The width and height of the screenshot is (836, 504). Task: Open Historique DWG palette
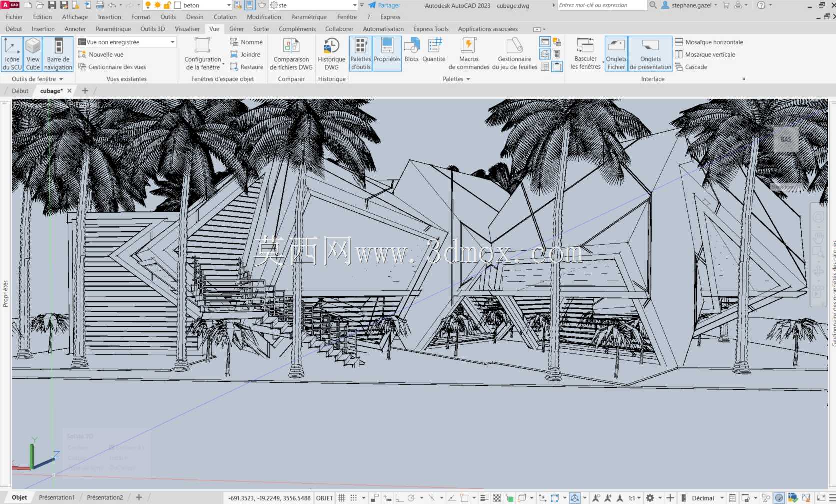[332, 54]
